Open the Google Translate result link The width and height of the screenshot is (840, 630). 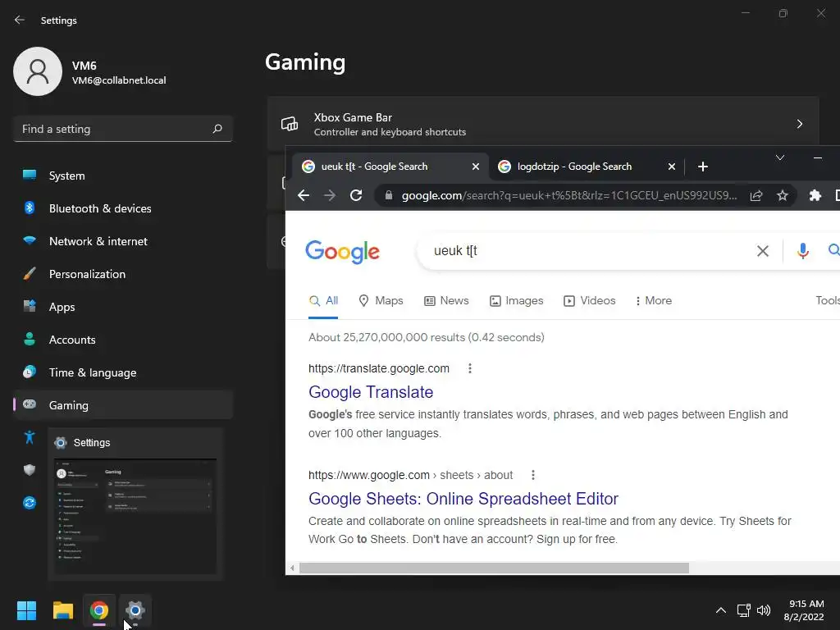(x=371, y=392)
